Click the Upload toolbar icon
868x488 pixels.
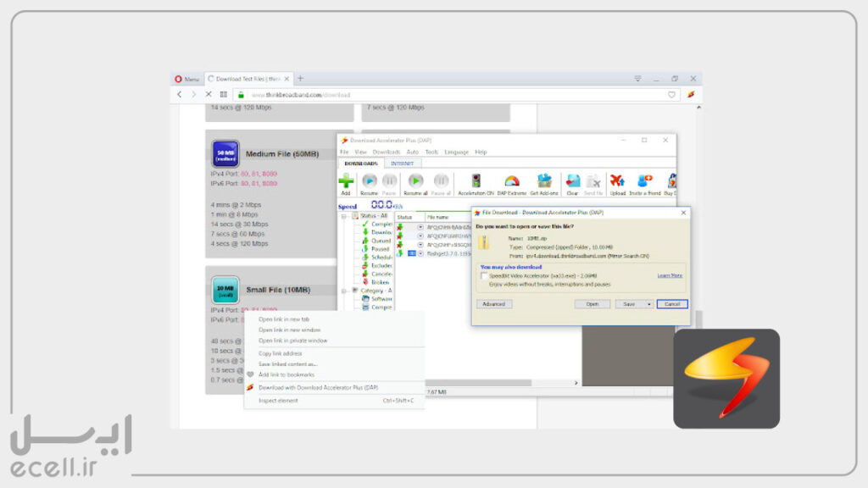click(x=617, y=181)
